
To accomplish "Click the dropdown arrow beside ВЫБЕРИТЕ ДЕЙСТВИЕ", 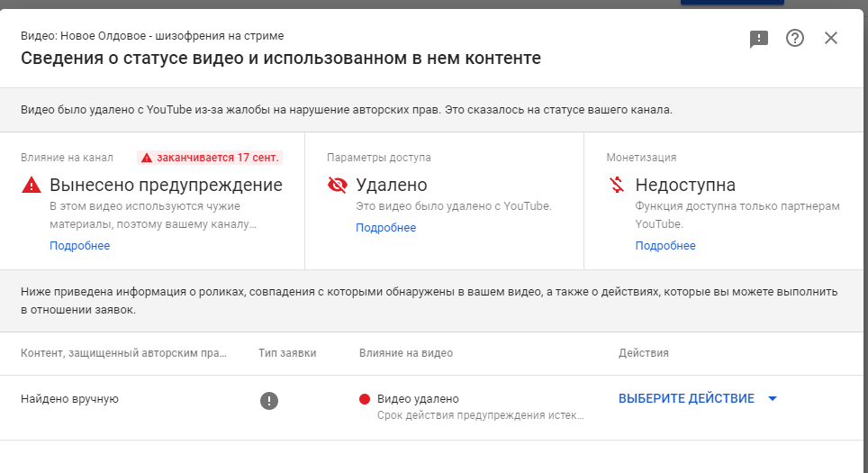I will (772, 399).
